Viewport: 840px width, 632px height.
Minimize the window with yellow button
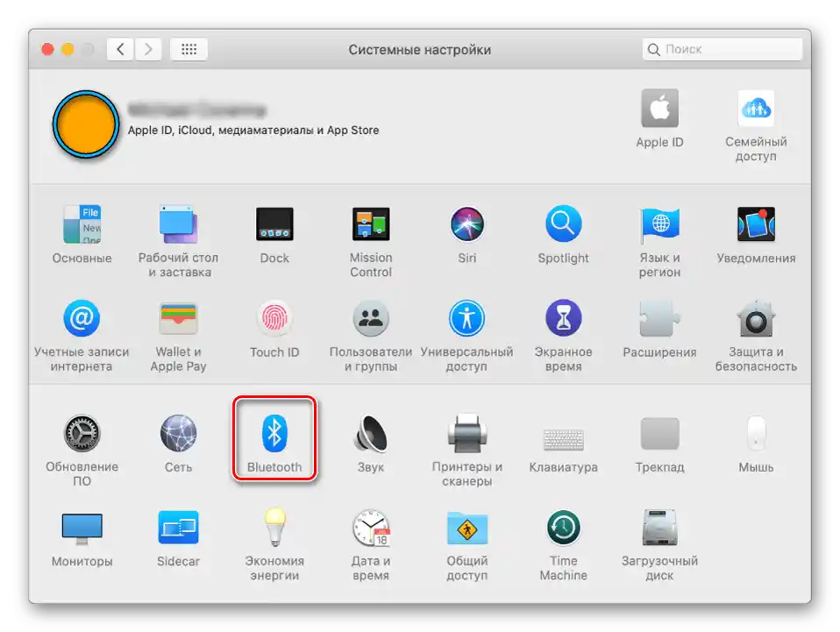(68, 49)
